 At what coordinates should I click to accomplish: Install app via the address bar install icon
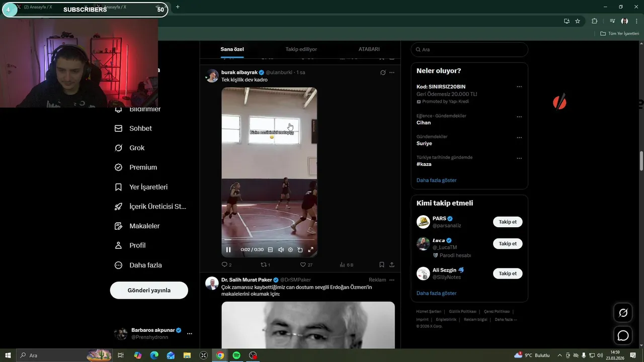coord(567,21)
